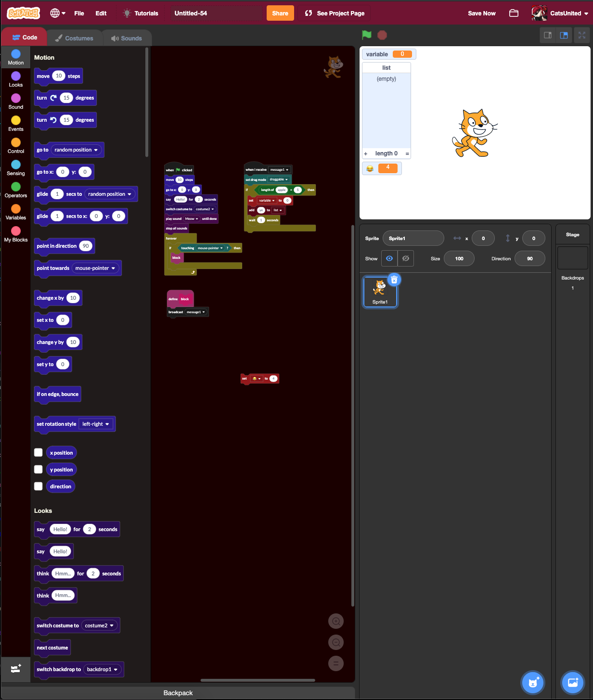
Task: Open the rotation style left-right dropdown
Action: click(x=96, y=424)
